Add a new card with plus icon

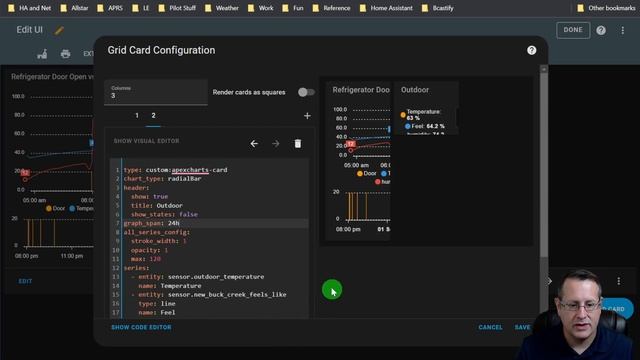pos(307,116)
